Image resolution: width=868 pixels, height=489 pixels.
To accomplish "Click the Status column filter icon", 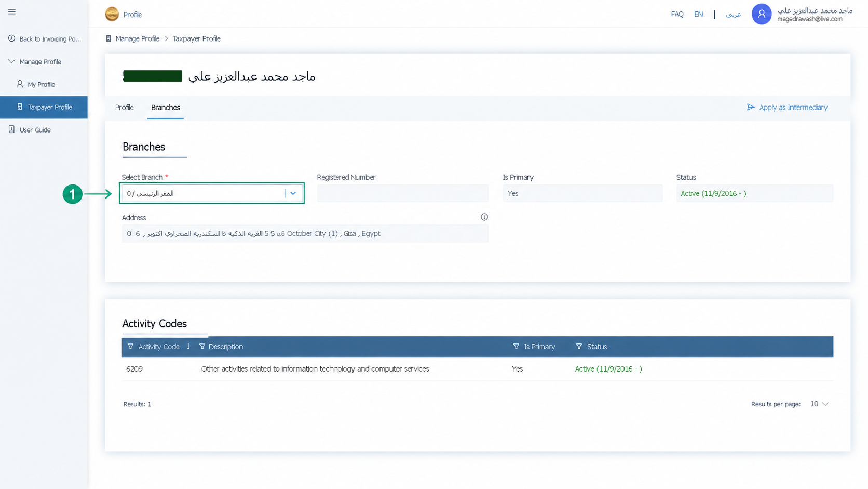I will 579,347.
